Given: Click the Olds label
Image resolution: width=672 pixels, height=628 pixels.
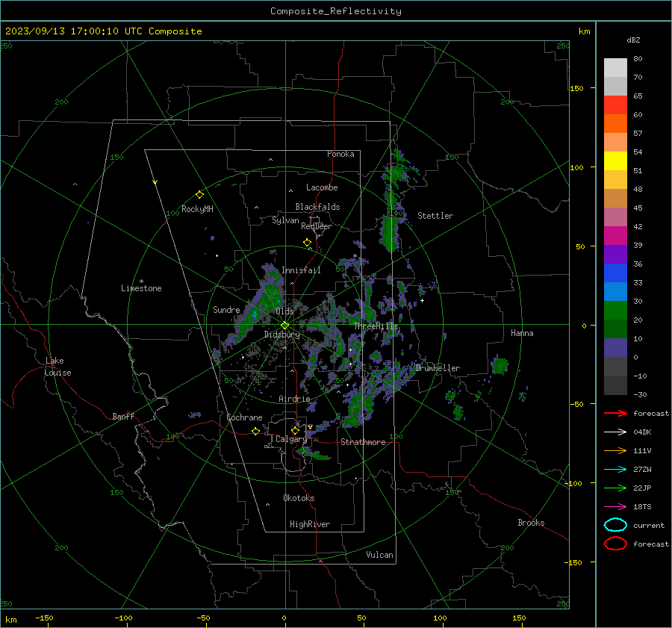Looking at the screenshot, I should 284,311.
